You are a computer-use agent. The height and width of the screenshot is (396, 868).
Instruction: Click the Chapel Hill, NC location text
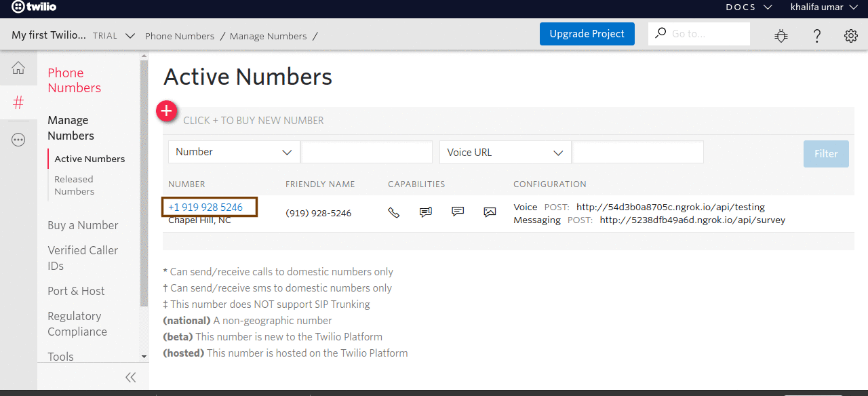tap(199, 220)
